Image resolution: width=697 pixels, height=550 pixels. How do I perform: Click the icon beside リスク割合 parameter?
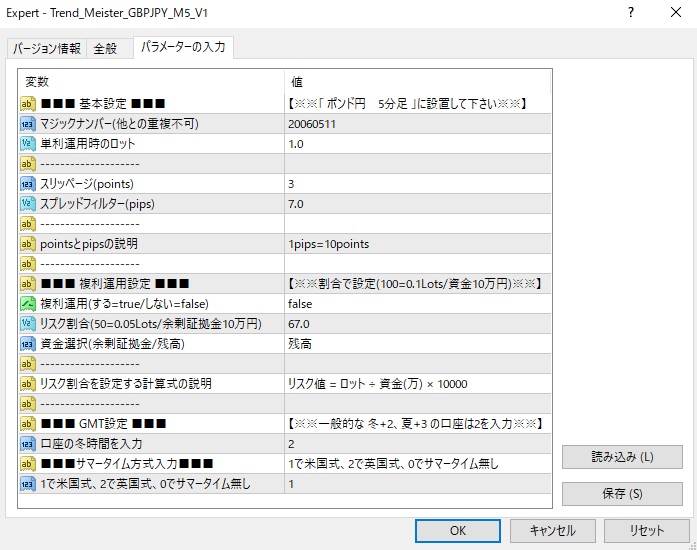28,324
